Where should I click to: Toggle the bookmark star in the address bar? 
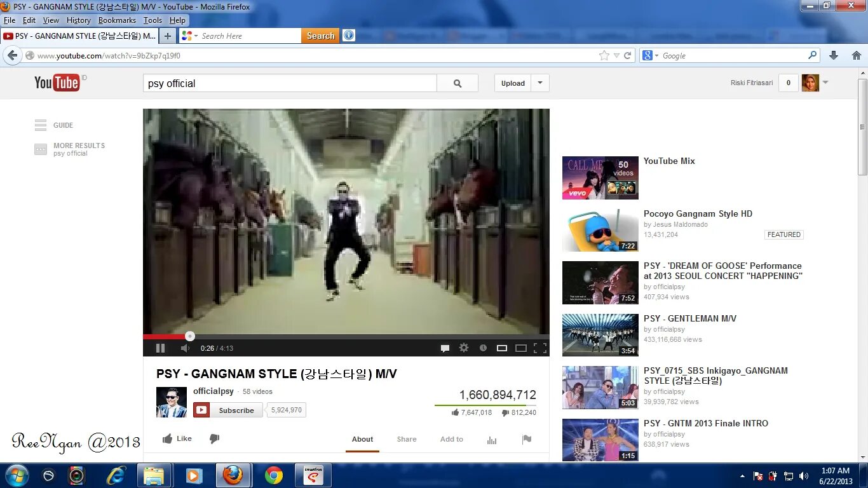(605, 55)
